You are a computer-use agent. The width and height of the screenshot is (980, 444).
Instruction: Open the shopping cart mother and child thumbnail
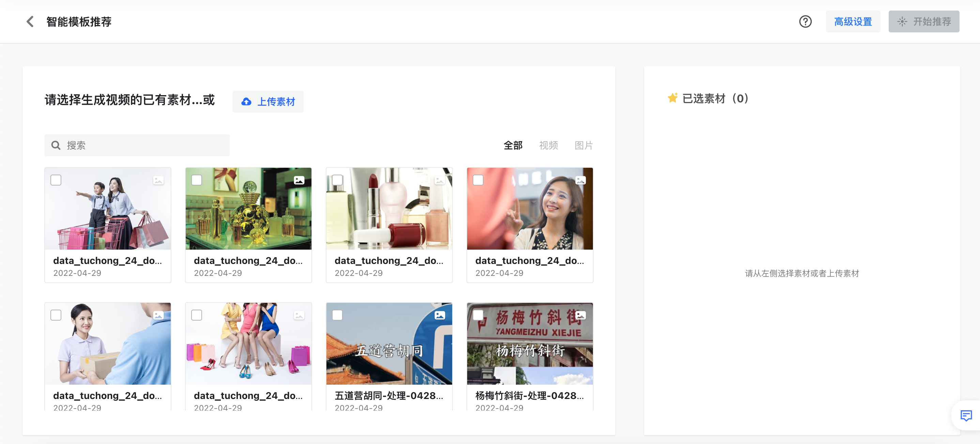(108, 209)
